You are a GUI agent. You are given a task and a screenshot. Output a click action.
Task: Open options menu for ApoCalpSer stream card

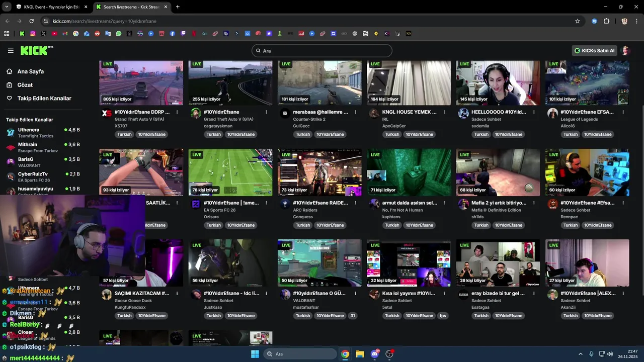(445, 112)
